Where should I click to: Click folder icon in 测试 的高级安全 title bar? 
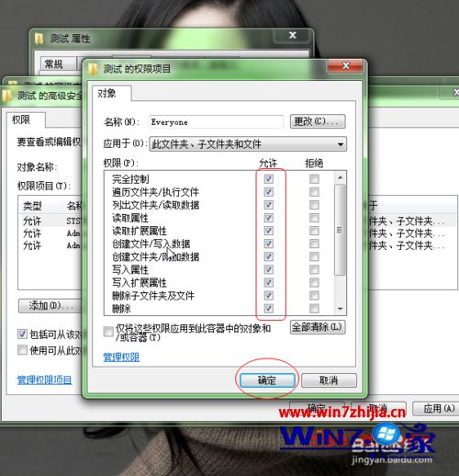6,96
